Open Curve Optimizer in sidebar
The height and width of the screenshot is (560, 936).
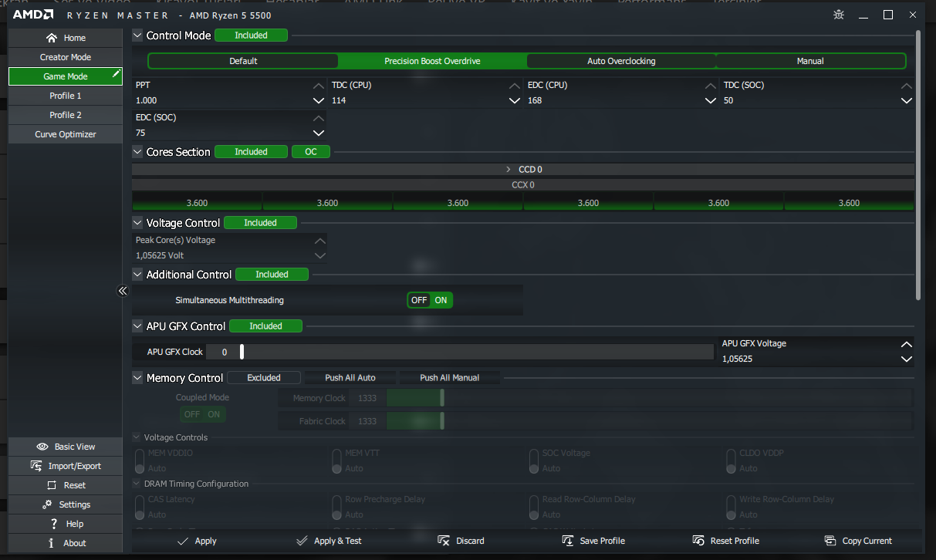tap(66, 134)
